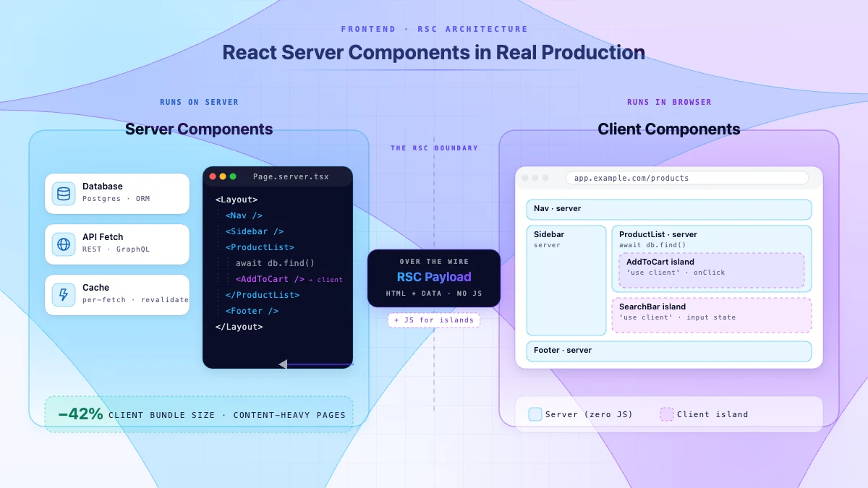Click the opening <ProductList> code line
868x488 pixels.
pos(260,247)
